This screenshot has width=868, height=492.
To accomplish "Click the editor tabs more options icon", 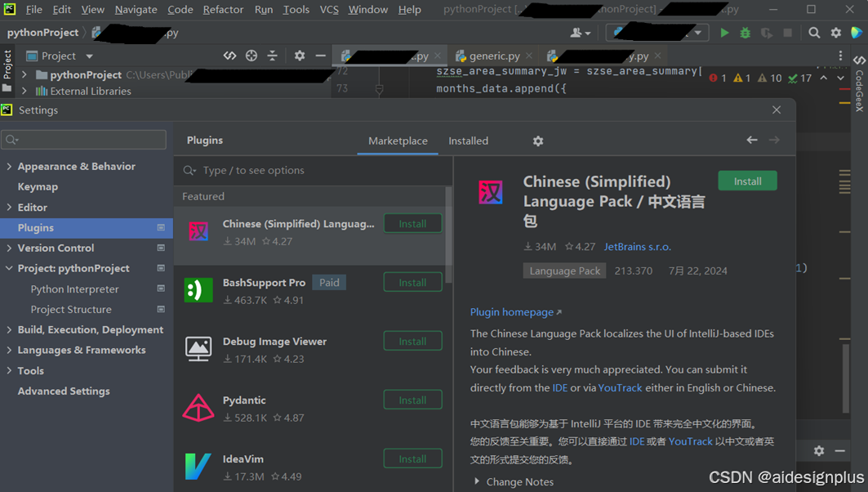I will tap(840, 56).
